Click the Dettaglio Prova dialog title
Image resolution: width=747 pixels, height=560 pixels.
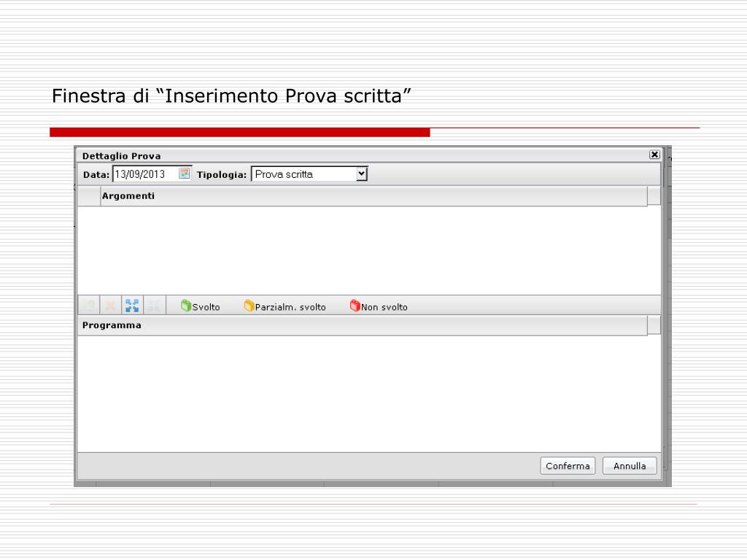tap(122, 156)
